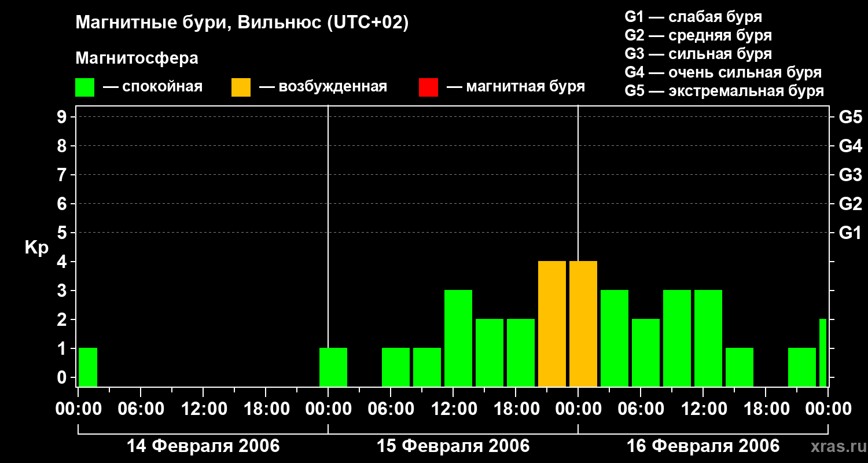Select the Kp 3 bar at 03:00, 16 February

[615, 339]
